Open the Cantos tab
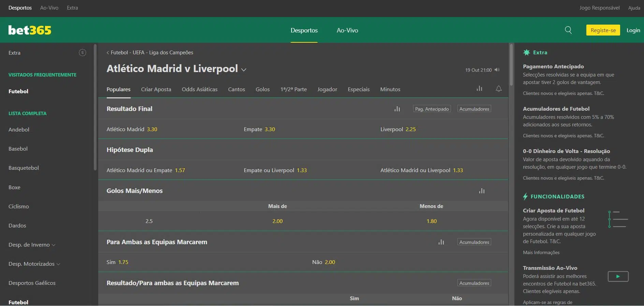644x306 pixels. (236, 89)
